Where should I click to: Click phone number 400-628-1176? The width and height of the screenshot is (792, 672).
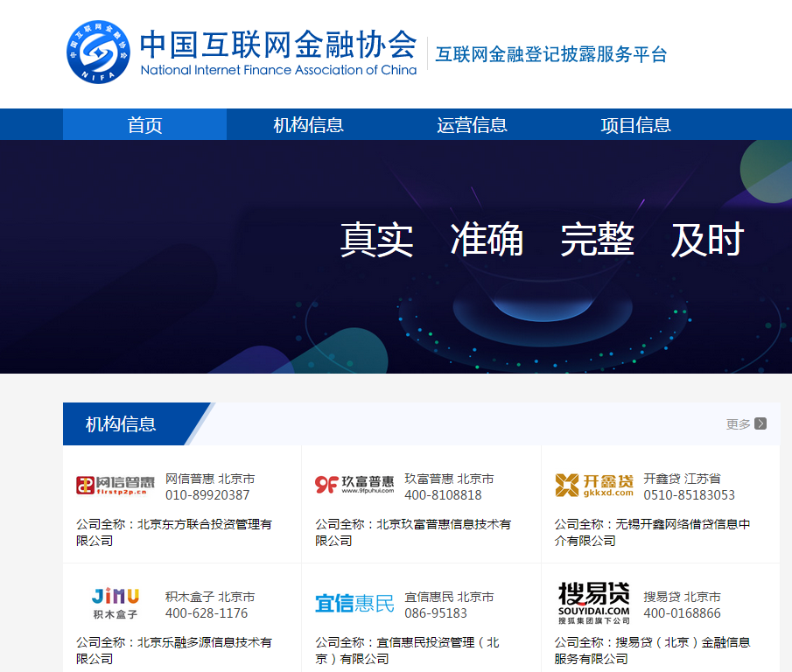pos(206,612)
